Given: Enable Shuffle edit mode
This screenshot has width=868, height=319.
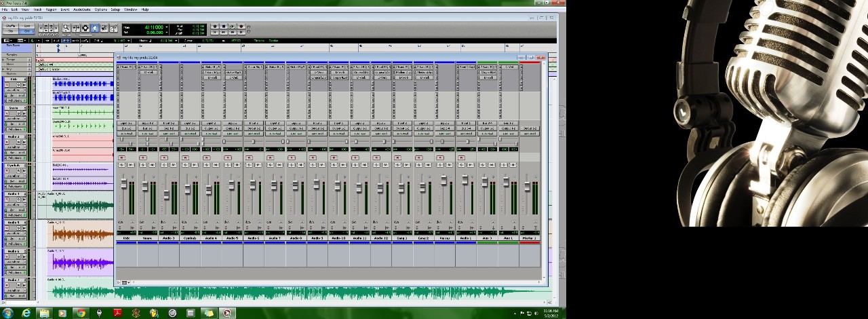Looking at the screenshot, I should 10,25.
